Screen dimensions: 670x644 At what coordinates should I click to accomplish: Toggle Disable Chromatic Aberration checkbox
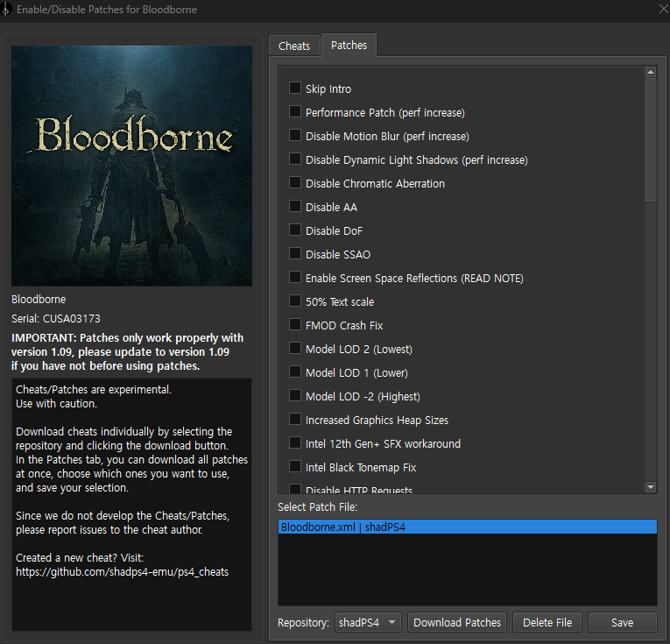coord(295,182)
